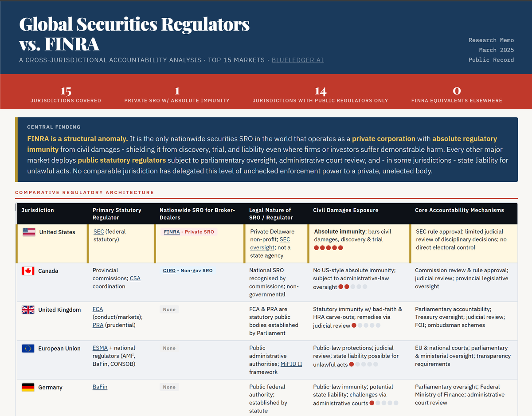Click 'FINRA is a structural anomaly.' text

coord(78,138)
